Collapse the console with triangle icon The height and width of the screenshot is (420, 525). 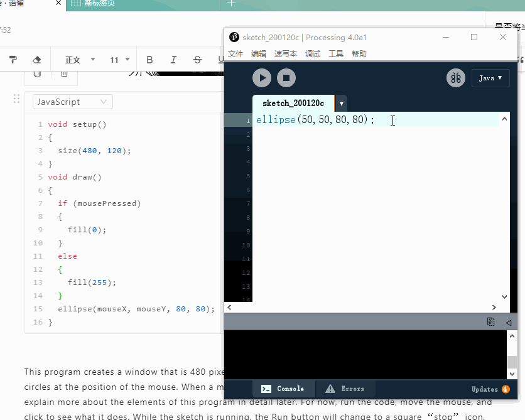(508, 323)
